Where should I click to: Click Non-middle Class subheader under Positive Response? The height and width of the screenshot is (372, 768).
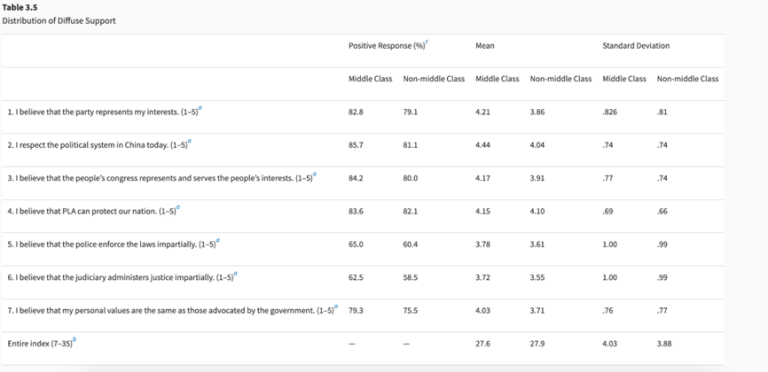click(x=433, y=79)
